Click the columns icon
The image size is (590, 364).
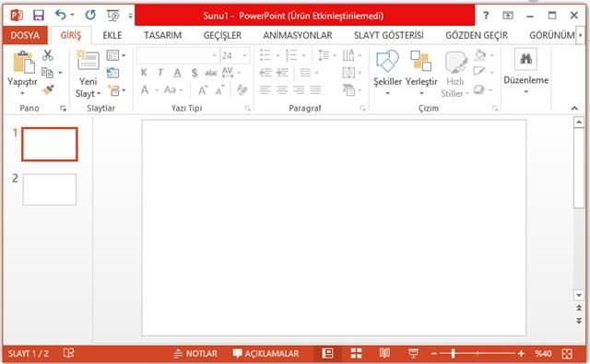pyautogui.click(x=305, y=73)
